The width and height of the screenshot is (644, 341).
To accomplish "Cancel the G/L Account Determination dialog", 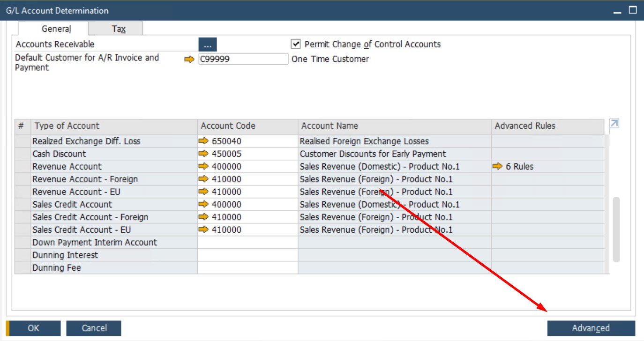I will point(93,328).
